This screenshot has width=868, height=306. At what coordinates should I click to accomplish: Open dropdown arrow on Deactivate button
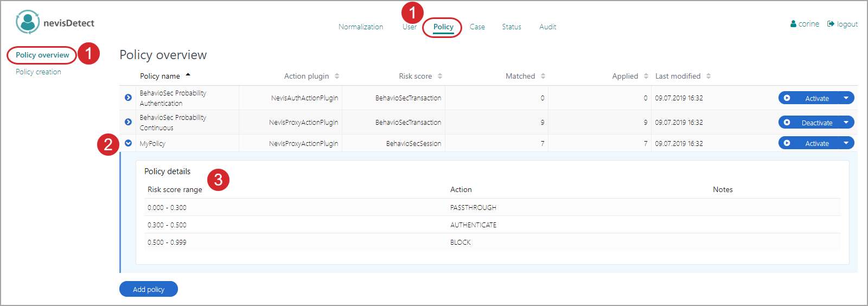coord(846,123)
